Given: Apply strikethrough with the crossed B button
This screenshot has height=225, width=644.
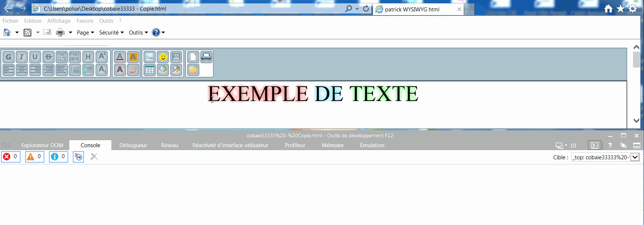Looking at the screenshot, I should [48, 57].
